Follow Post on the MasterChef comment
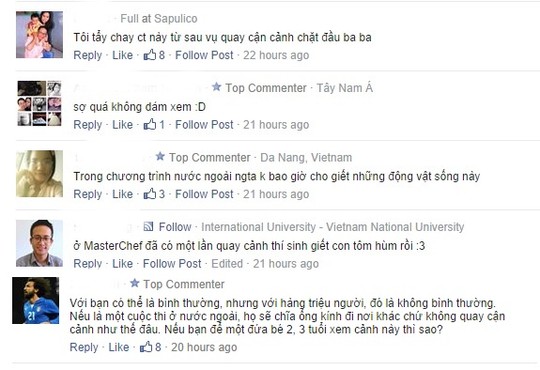The image size is (540, 370). 172,264
